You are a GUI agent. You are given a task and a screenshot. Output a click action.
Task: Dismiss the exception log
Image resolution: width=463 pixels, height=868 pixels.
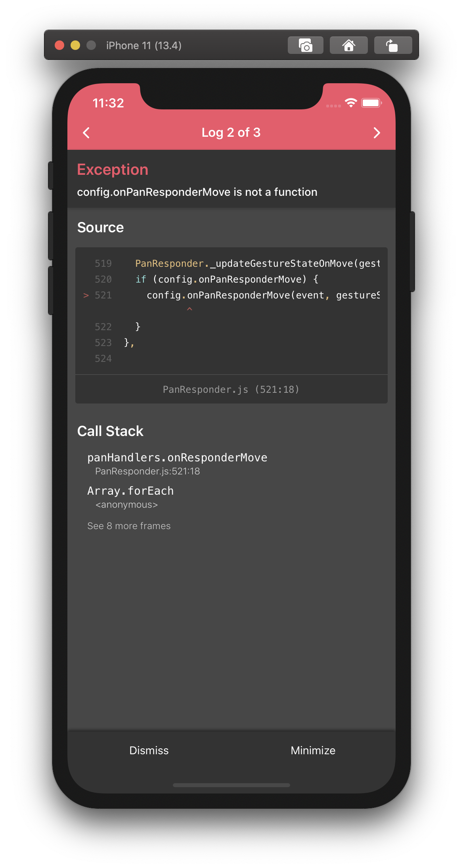point(149,750)
